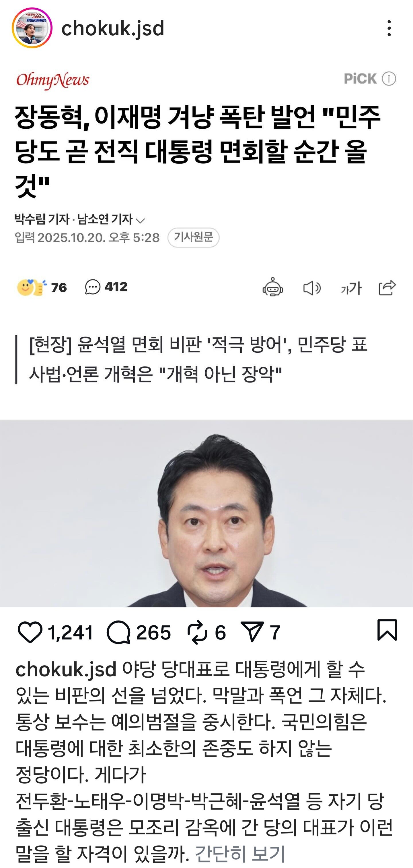This screenshot has width=413, height=868.
Task: Tap chokuk.jsd username in the caption
Action: pyautogui.click(x=66, y=670)
